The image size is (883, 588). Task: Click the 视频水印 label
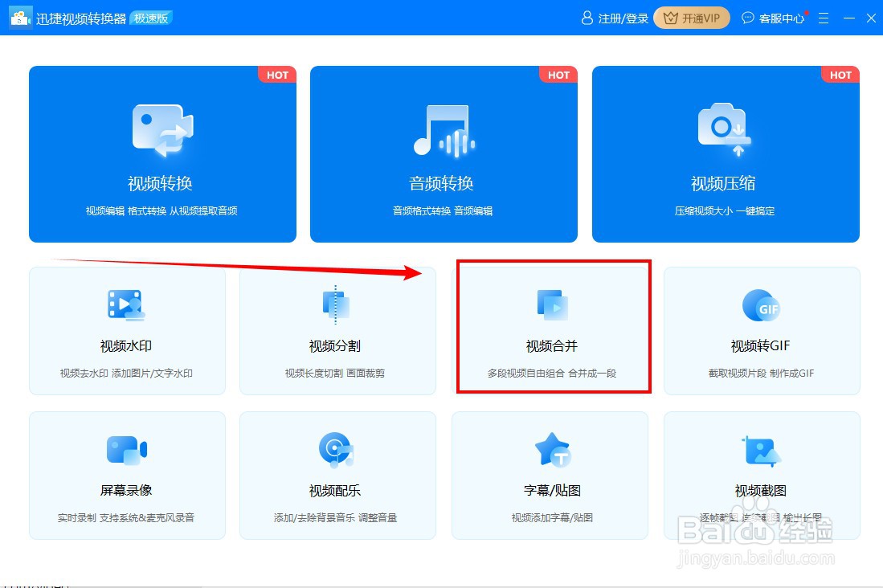pyautogui.click(x=126, y=346)
